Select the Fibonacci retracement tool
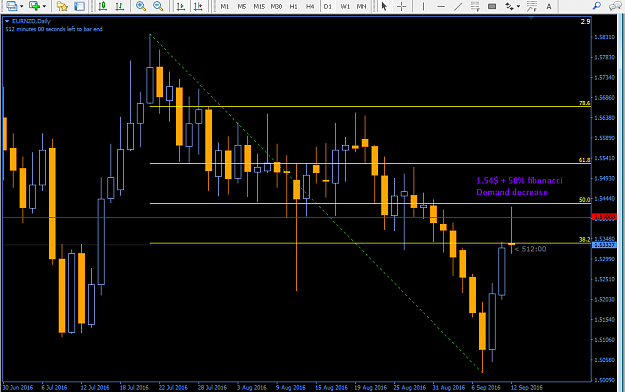 (475, 6)
